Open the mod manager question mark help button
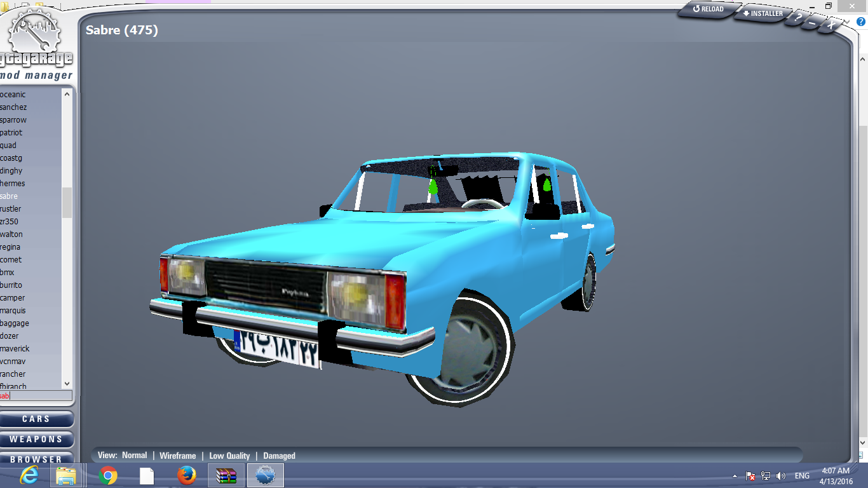868x488 pixels. click(x=797, y=18)
